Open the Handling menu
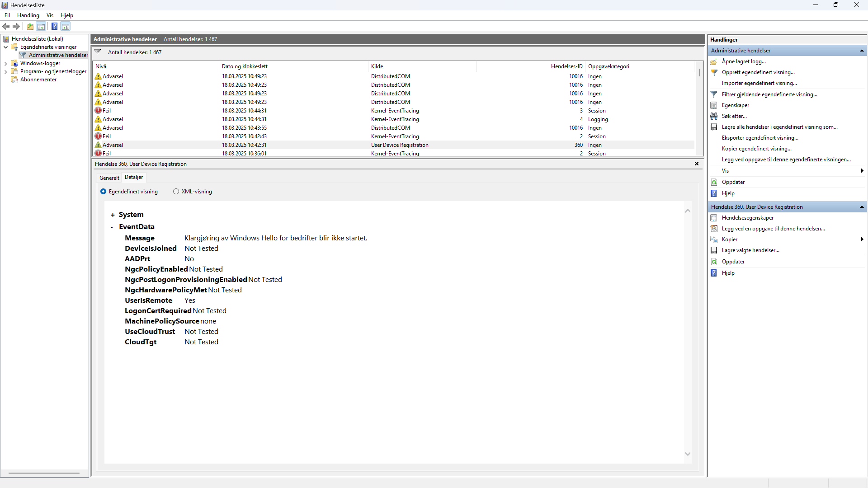Screen dimensions: 868x488 (28, 15)
